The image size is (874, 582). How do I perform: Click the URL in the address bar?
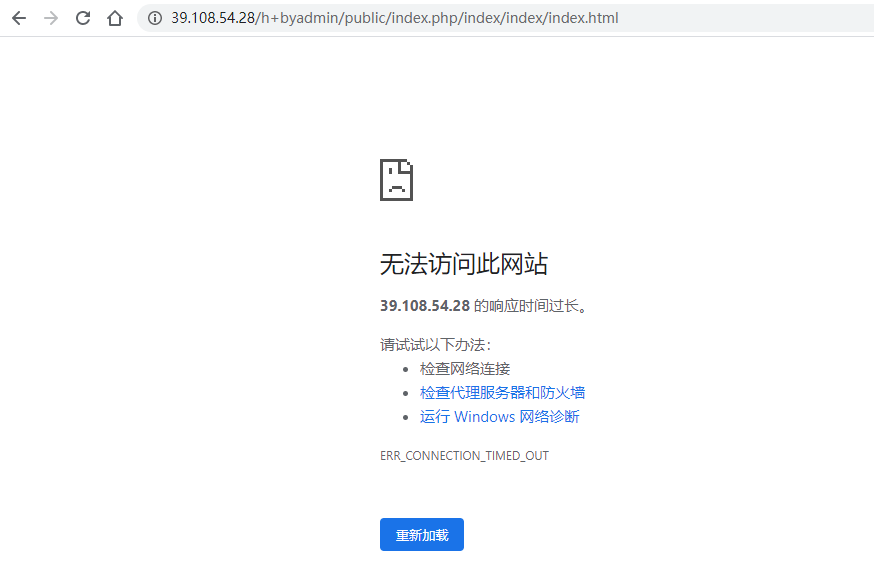(x=395, y=18)
